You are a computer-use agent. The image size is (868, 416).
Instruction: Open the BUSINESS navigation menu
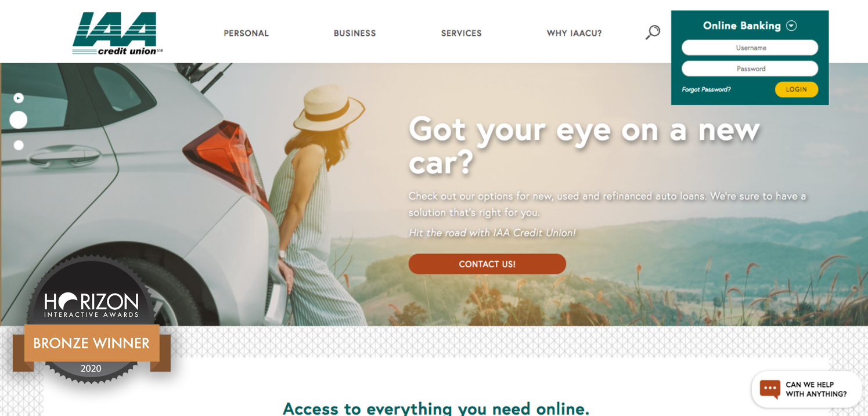coord(355,34)
